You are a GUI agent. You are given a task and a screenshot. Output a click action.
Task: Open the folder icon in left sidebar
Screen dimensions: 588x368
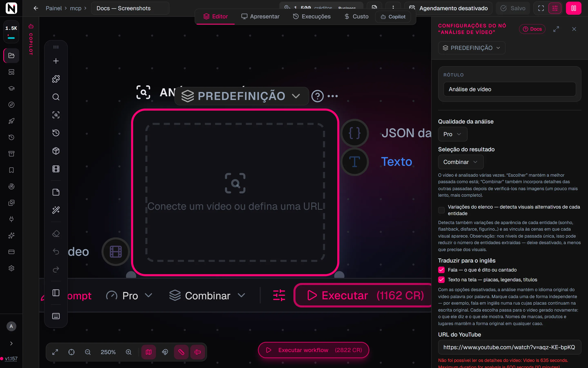click(x=11, y=55)
